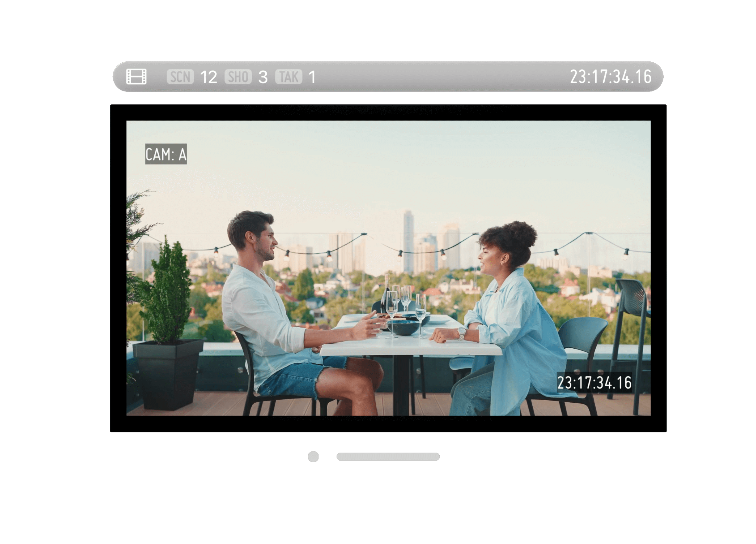756x544 pixels.
Task: Select the SHO shot label badge
Action: [x=238, y=77]
